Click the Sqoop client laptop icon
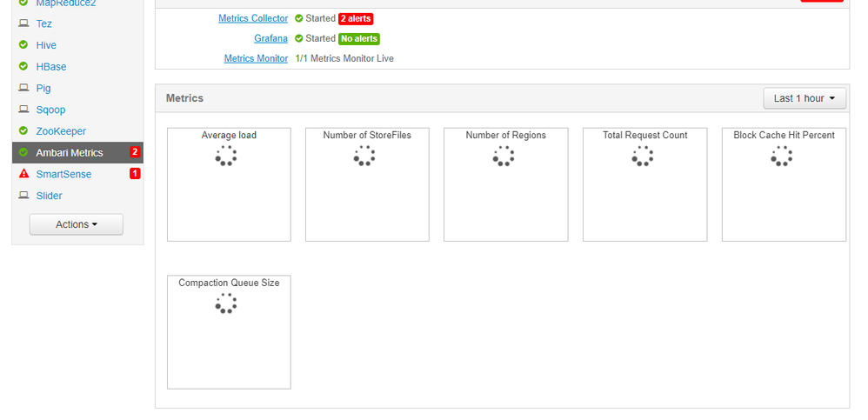 pyautogui.click(x=23, y=109)
